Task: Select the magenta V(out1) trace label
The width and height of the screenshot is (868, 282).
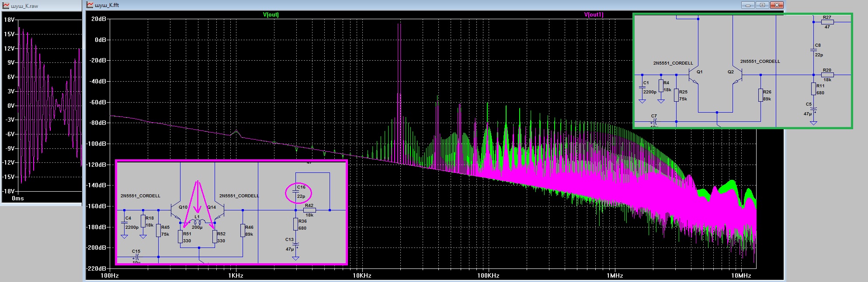Action: pyautogui.click(x=594, y=14)
